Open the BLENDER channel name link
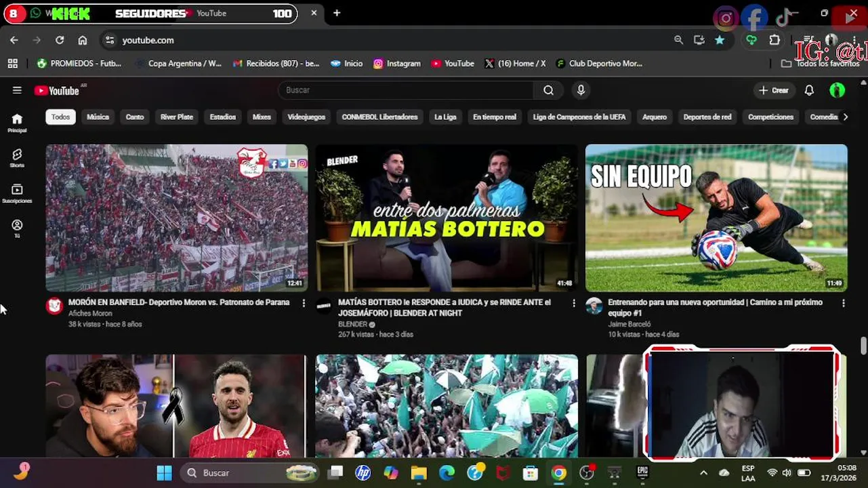 pos(352,324)
